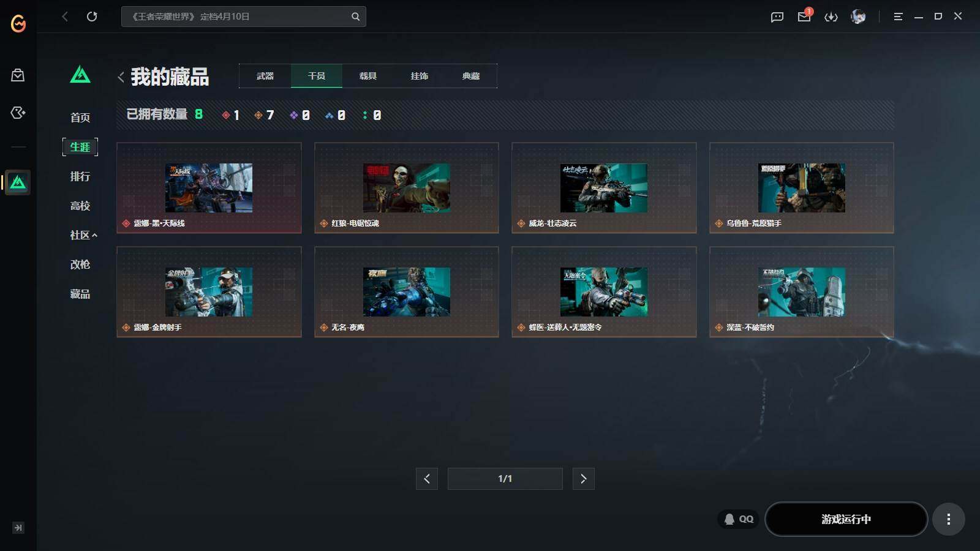Switch to the 武器 tab
The width and height of the screenshot is (980, 551).
pos(265,76)
